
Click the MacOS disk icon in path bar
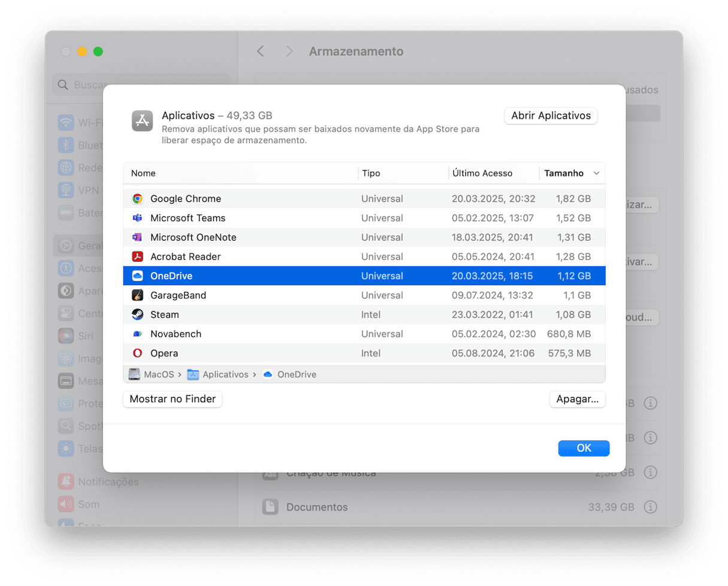click(x=135, y=374)
